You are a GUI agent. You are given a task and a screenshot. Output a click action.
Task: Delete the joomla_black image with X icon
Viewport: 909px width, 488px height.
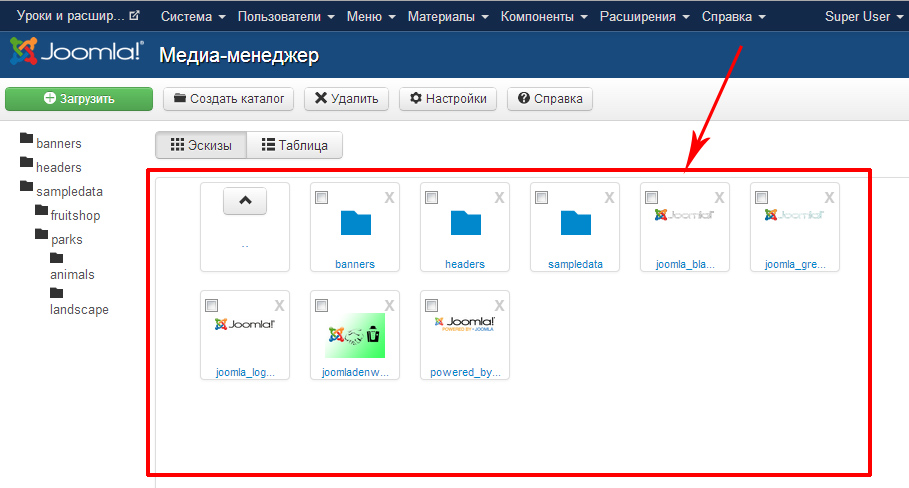click(719, 198)
